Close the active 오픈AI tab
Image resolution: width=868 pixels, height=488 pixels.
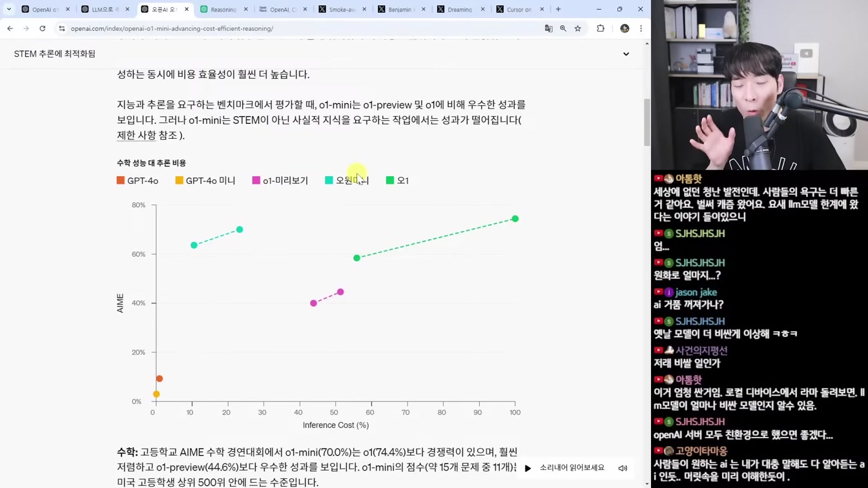pyautogui.click(x=187, y=10)
